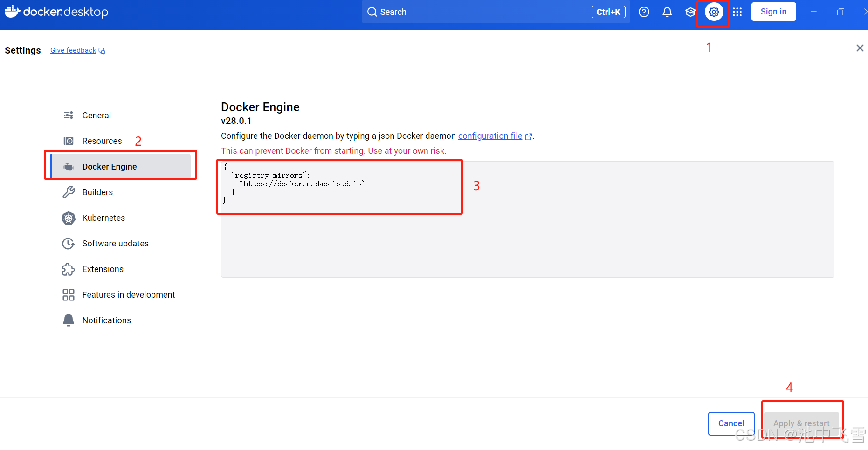Click the Builders wrench icon

pos(69,192)
